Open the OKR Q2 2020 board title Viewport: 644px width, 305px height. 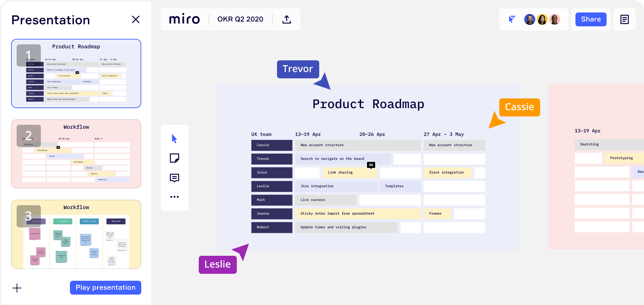point(240,19)
